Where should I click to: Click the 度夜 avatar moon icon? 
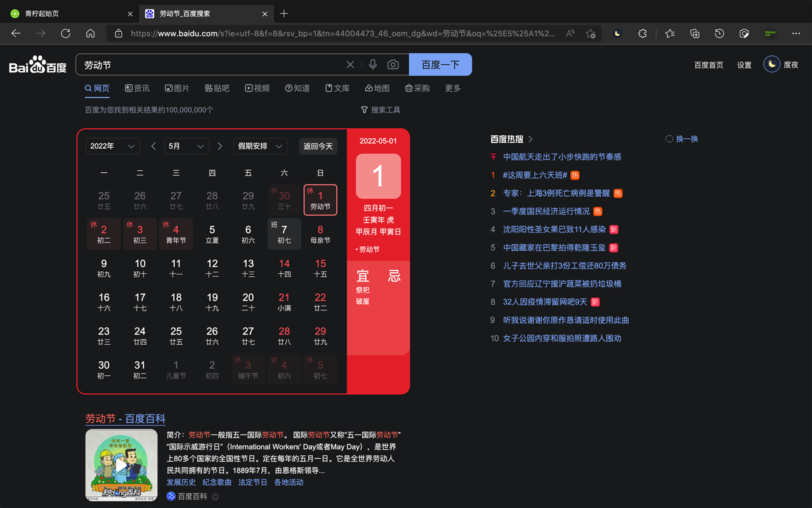click(x=771, y=64)
